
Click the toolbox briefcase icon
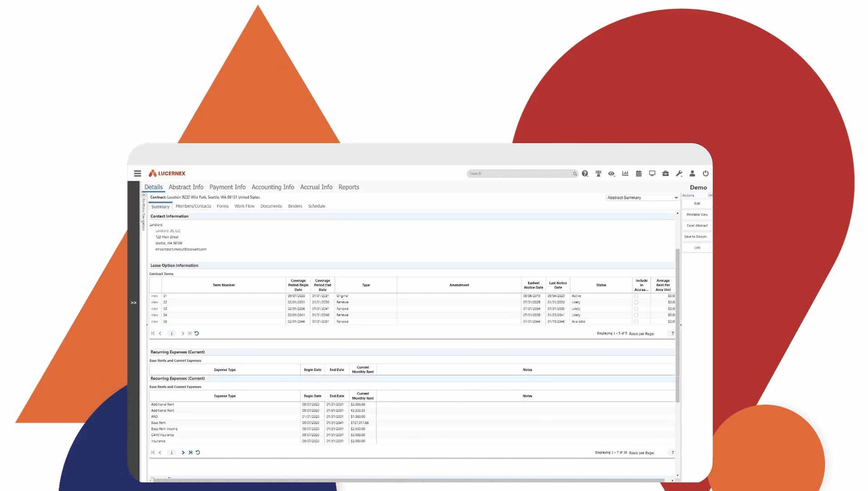point(665,173)
